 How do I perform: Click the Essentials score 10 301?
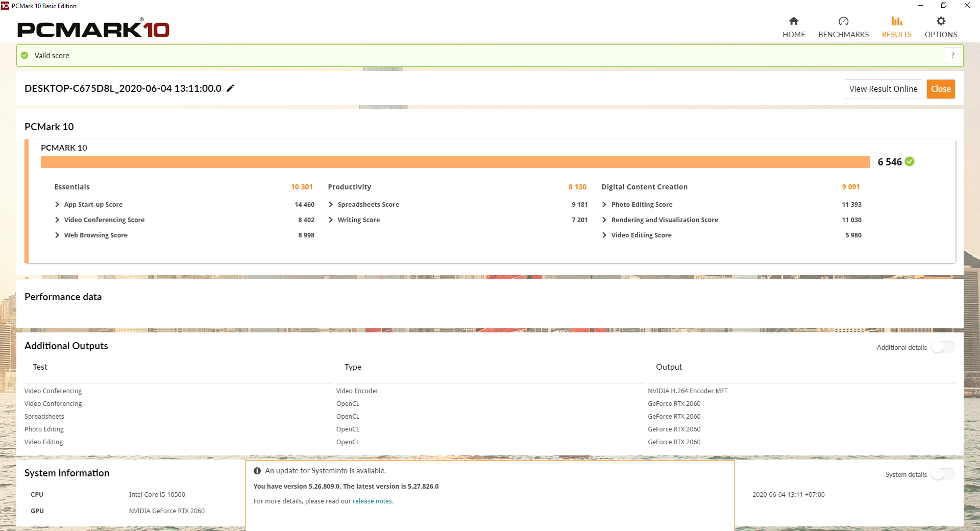(x=302, y=187)
